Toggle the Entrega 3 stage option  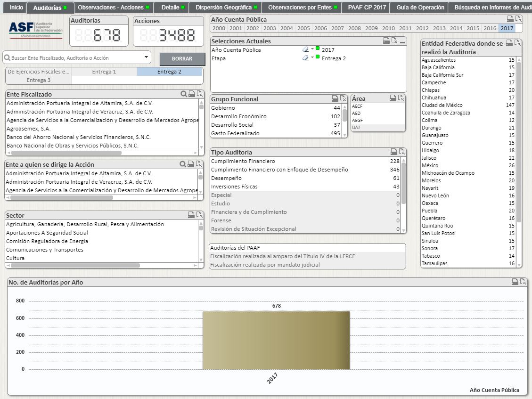39,80
